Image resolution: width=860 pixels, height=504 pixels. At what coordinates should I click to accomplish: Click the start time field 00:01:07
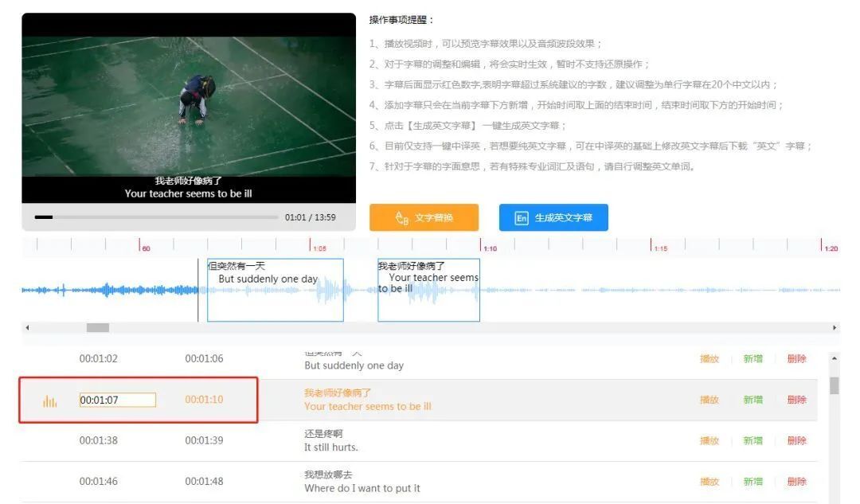click(x=117, y=400)
